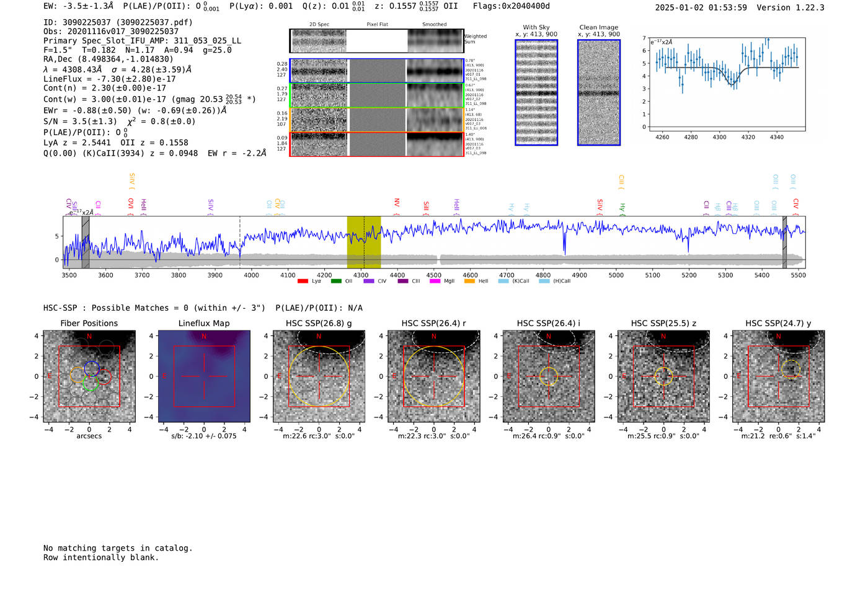Image resolution: width=868 pixels, height=591 pixels.
Task: Click the red SiII label near 4480
Action: click(426, 208)
